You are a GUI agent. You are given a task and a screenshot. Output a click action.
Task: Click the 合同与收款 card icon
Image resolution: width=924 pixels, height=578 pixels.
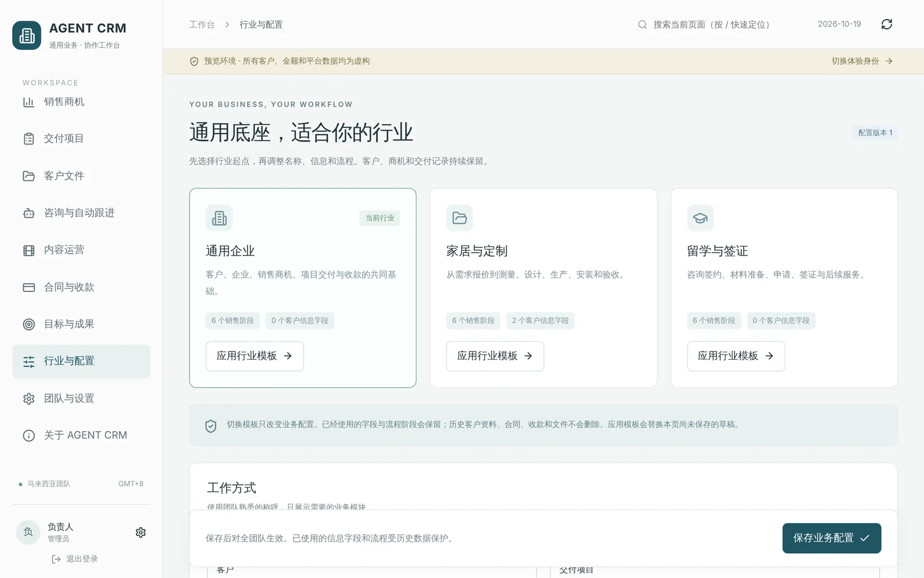[29, 287]
